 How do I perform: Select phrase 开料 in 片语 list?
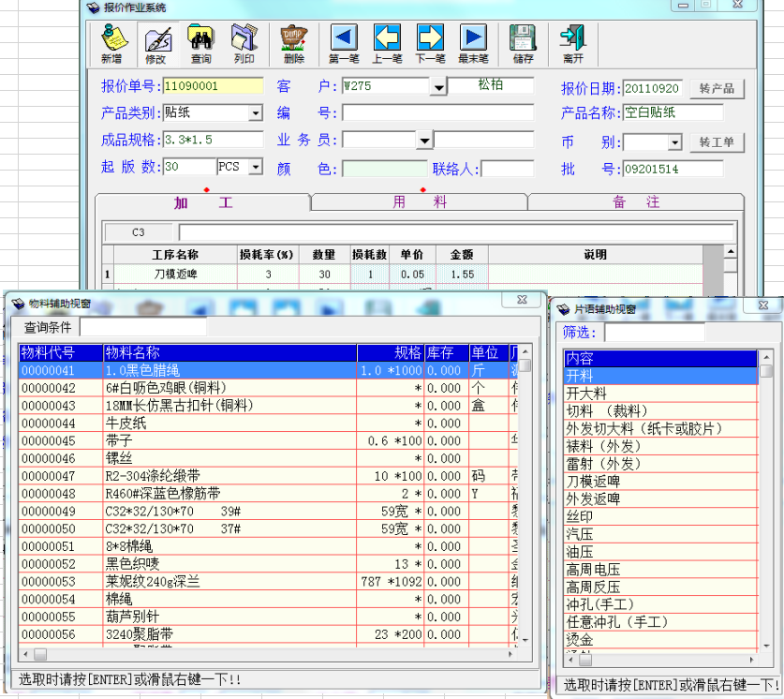click(661, 376)
